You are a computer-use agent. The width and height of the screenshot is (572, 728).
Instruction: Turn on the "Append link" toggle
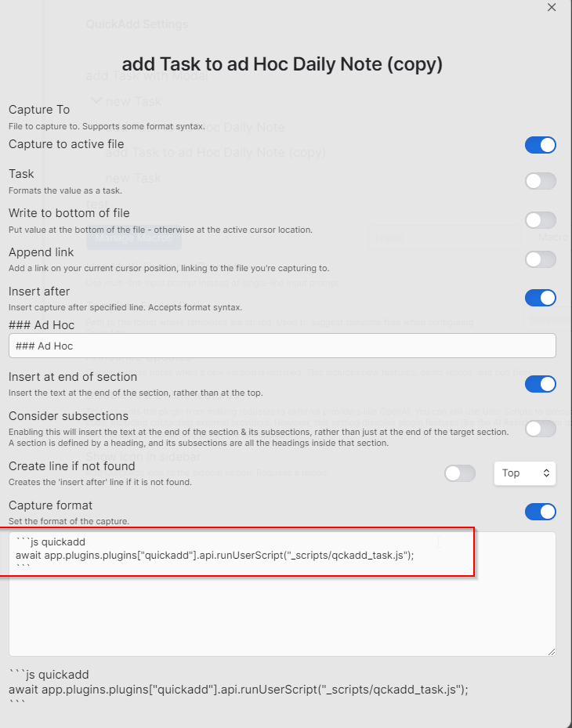coord(541,259)
